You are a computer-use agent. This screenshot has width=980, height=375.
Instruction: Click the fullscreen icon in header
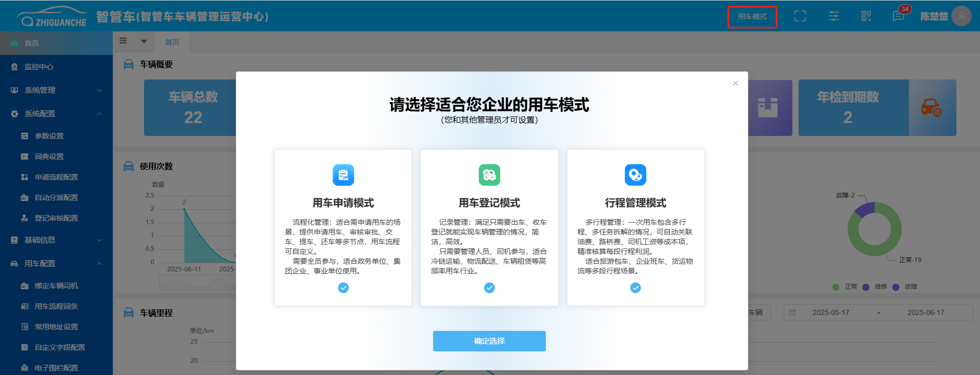coord(800,16)
